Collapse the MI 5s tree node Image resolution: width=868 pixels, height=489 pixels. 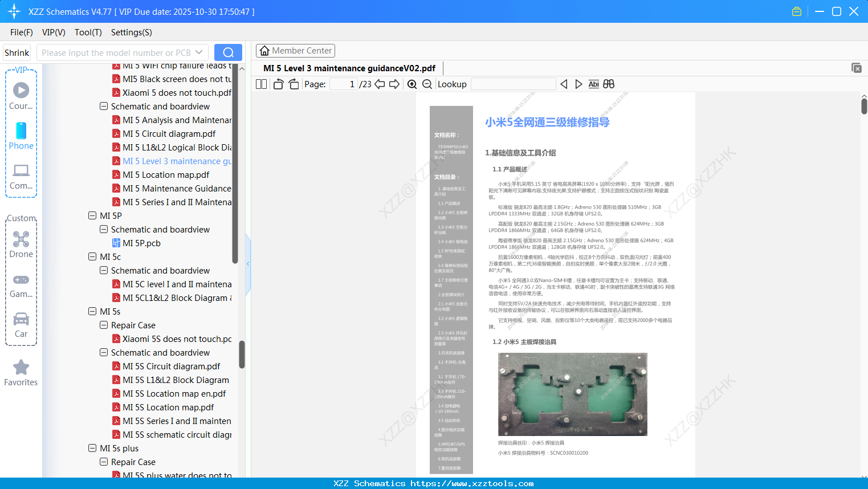tap(92, 312)
